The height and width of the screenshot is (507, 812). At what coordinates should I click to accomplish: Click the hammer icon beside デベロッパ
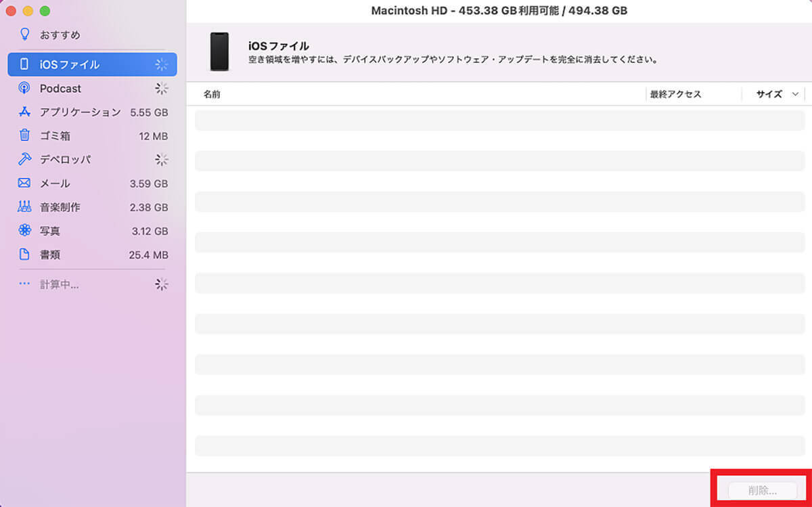click(x=24, y=159)
